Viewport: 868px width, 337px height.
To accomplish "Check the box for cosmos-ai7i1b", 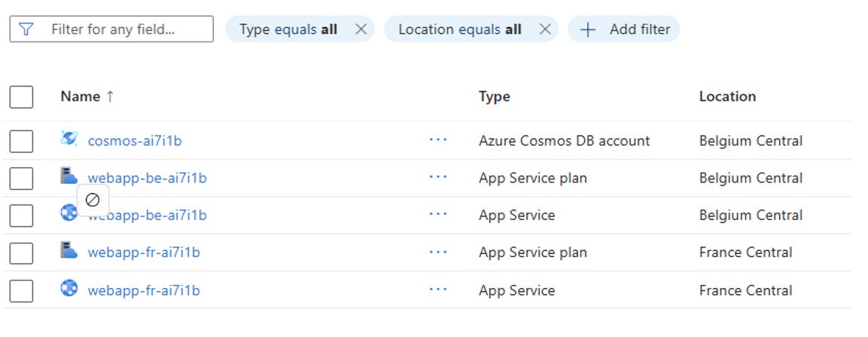I will [x=21, y=141].
